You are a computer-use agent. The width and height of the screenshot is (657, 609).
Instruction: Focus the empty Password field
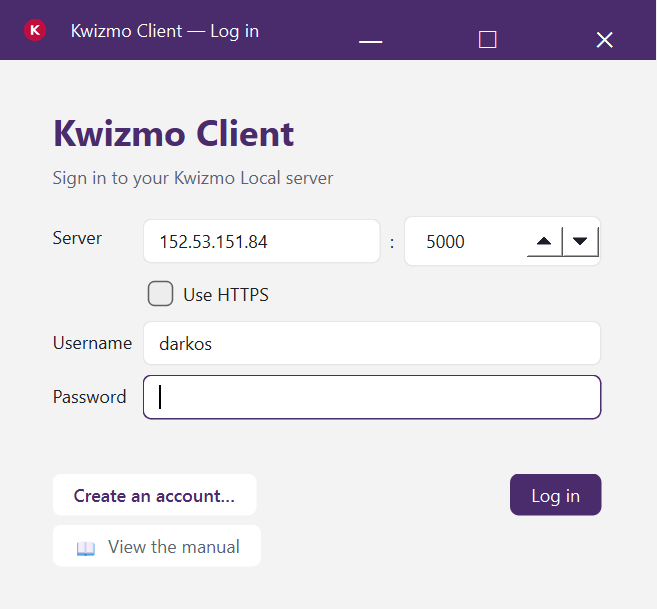(372, 397)
